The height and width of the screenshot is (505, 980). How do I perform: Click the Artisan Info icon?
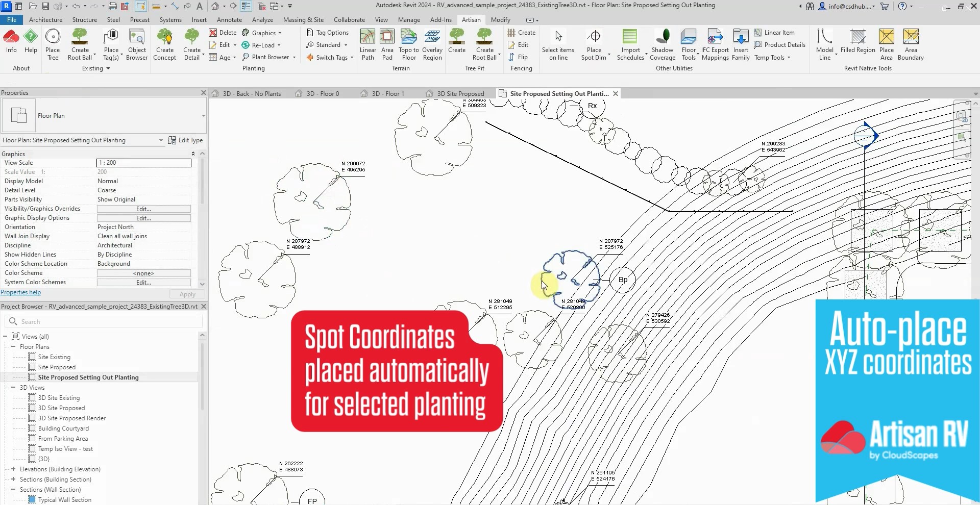coord(11,41)
